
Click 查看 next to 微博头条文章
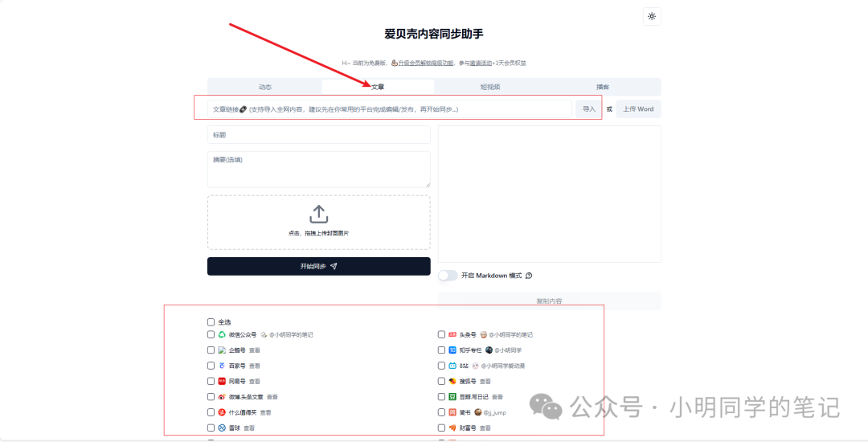click(x=272, y=397)
